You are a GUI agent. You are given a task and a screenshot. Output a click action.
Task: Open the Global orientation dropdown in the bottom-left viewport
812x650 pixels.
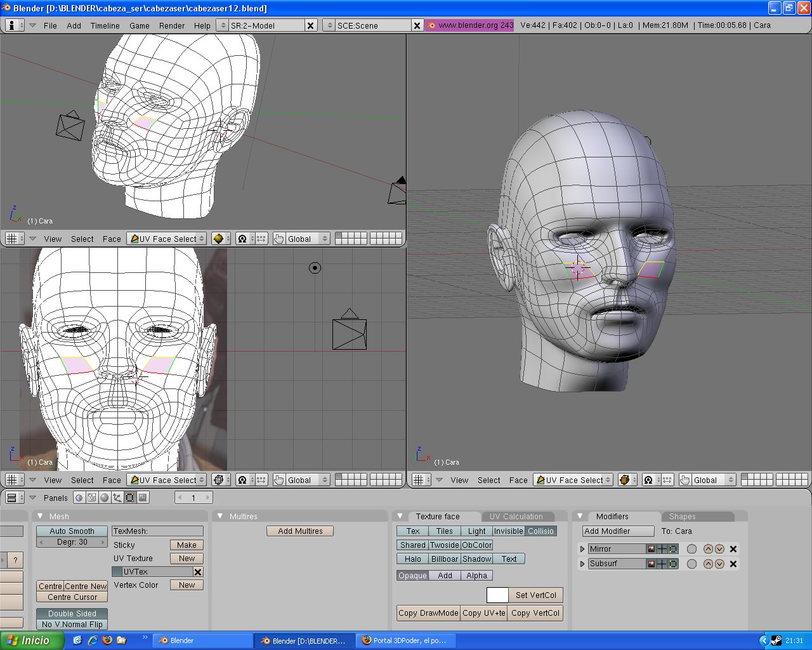click(307, 480)
